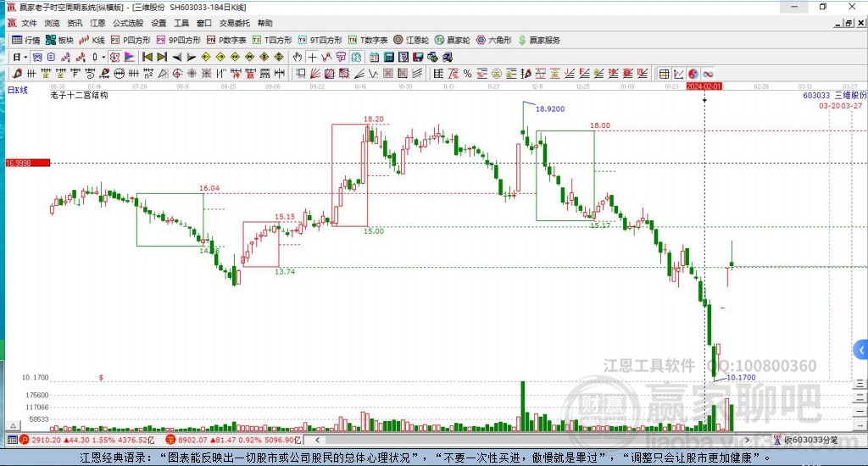Jump to first bar icon
The width and height of the screenshot is (868, 466).
coord(147,57)
